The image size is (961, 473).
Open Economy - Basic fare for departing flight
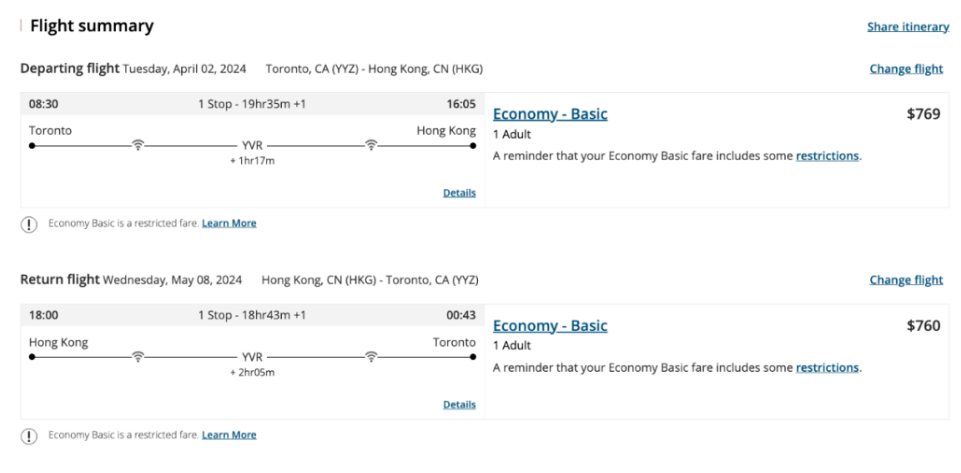(550, 114)
